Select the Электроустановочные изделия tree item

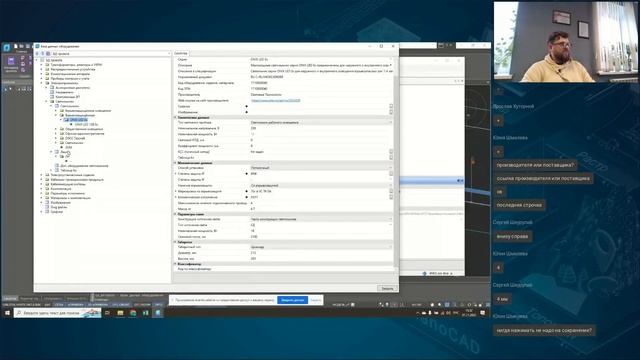(x=72, y=175)
